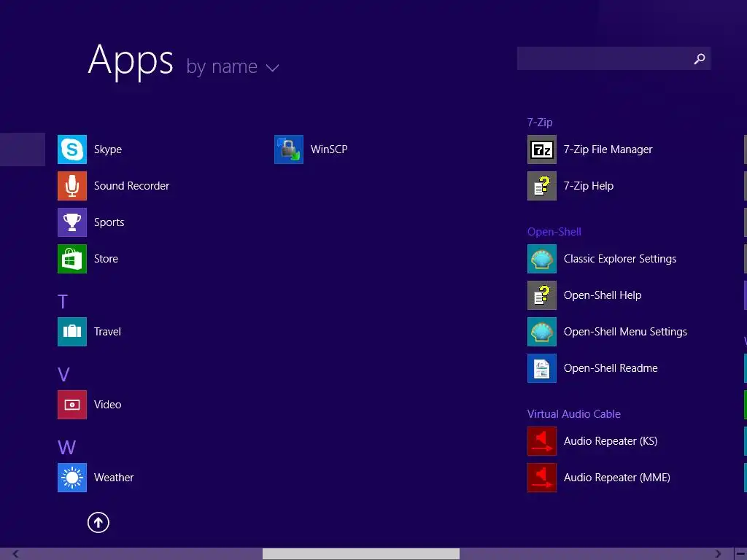The width and height of the screenshot is (747, 560).
Task: Click the scrollbar right arrow
Action: click(x=718, y=554)
